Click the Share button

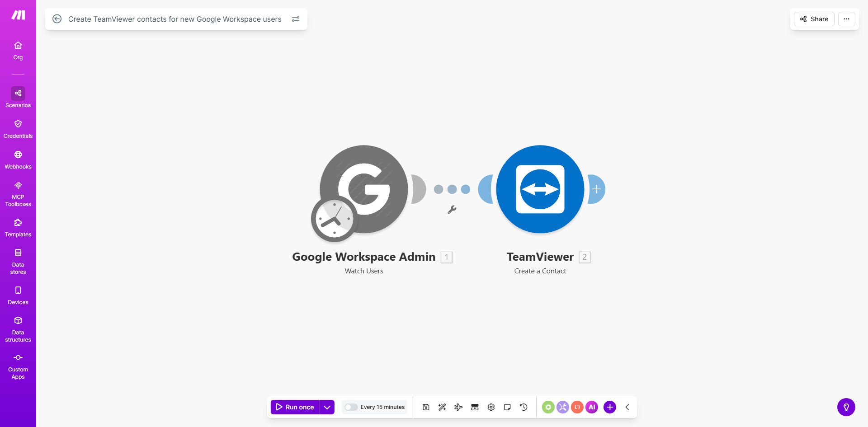814,19
